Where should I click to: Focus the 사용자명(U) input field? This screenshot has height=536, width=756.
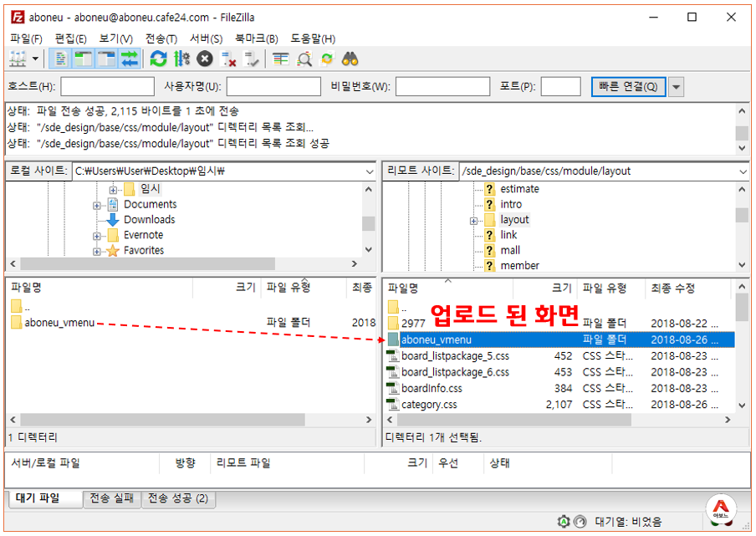[273, 87]
